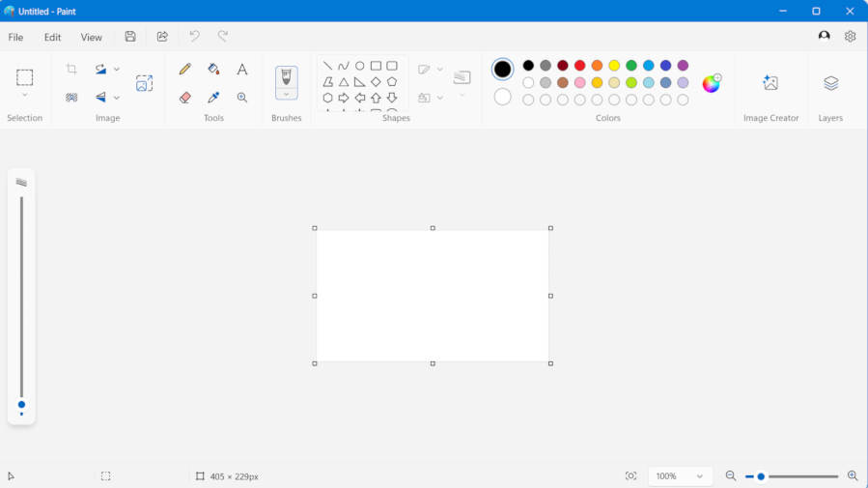Open the View menu
Viewport: 868px width, 488px height.
click(92, 37)
